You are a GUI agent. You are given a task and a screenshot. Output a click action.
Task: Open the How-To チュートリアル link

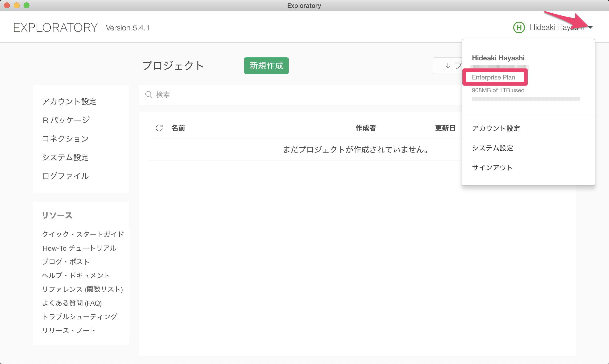80,248
